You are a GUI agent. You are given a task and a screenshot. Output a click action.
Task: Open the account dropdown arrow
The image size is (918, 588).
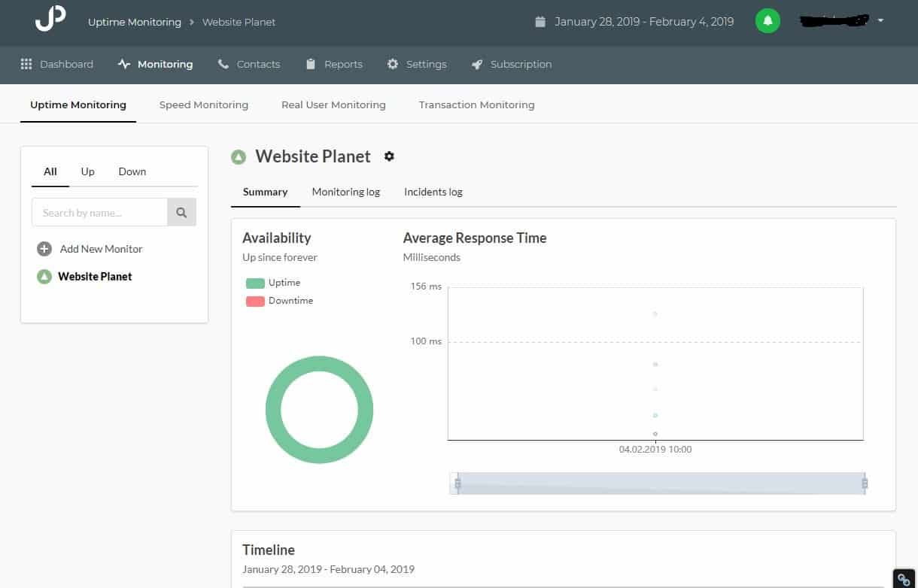880,21
